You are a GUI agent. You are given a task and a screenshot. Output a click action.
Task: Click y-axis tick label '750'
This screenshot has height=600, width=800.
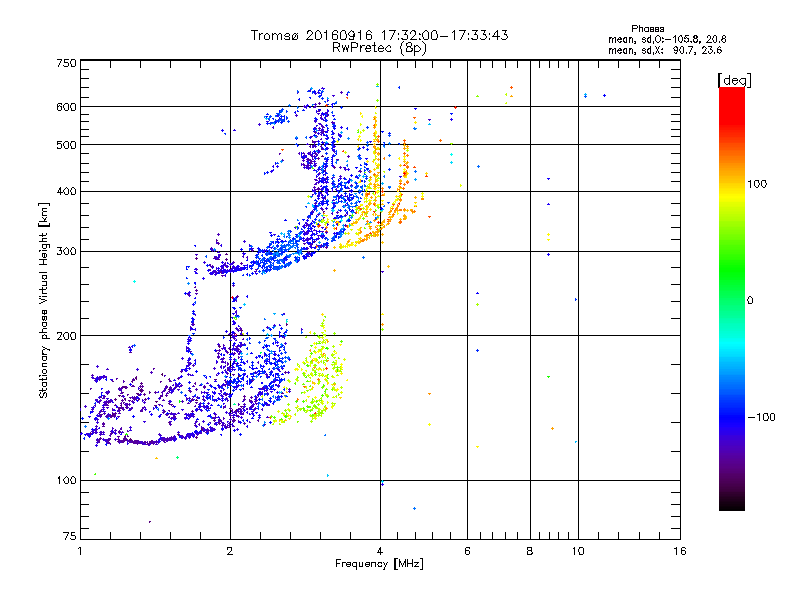coord(67,63)
